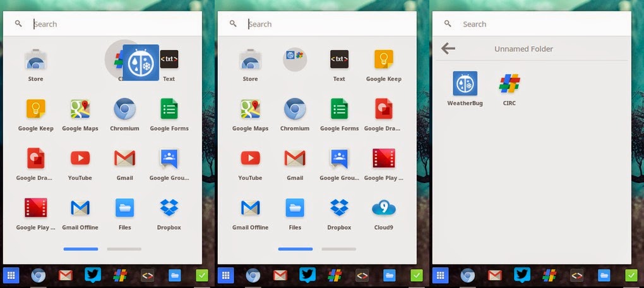The height and width of the screenshot is (288, 644).
Task: Open code editor icon on left shelf
Action: [148, 275]
